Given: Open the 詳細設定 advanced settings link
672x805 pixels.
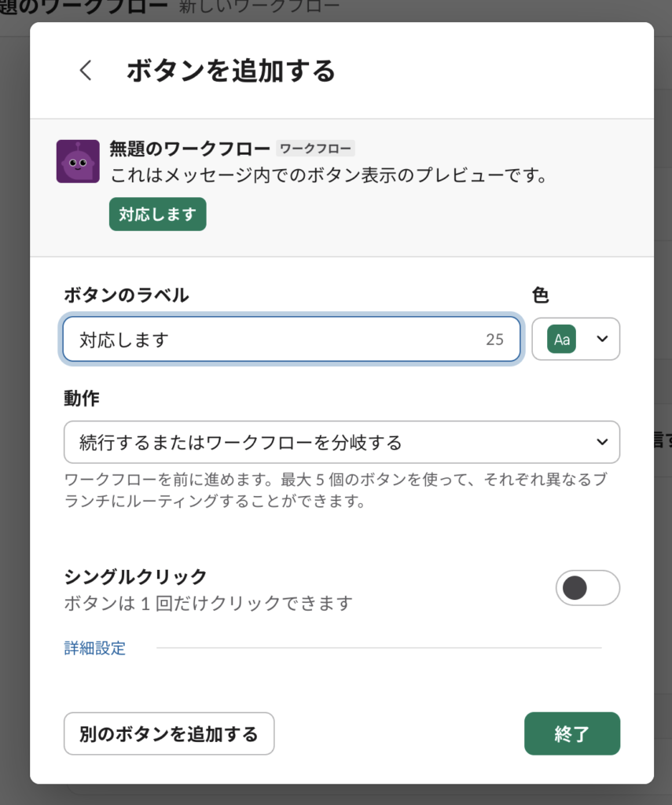Looking at the screenshot, I should pyautogui.click(x=94, y=649).
